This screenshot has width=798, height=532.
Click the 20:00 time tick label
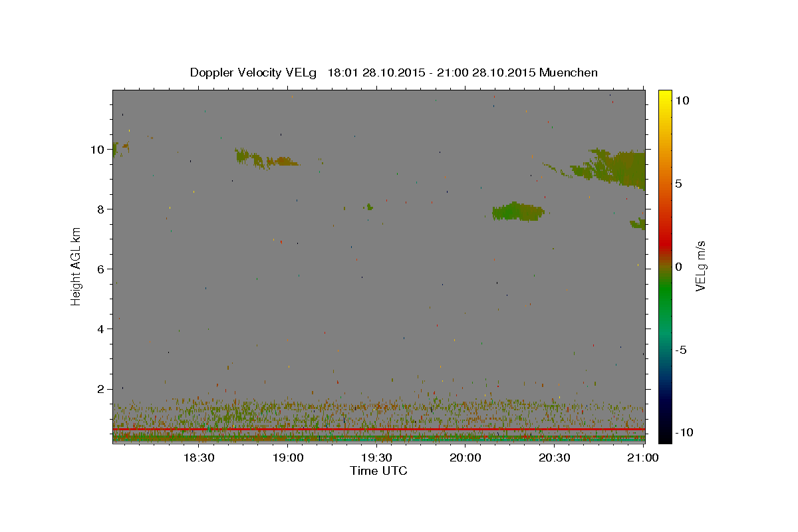[465, 458]
